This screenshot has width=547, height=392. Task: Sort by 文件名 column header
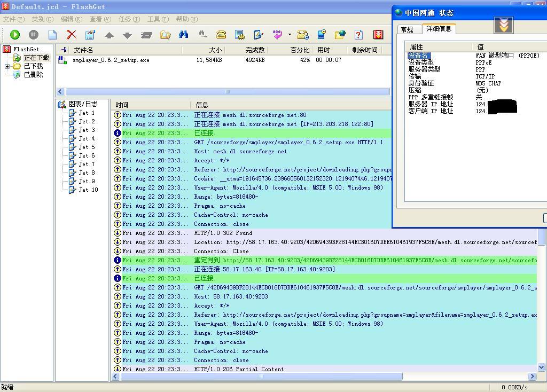83,50
